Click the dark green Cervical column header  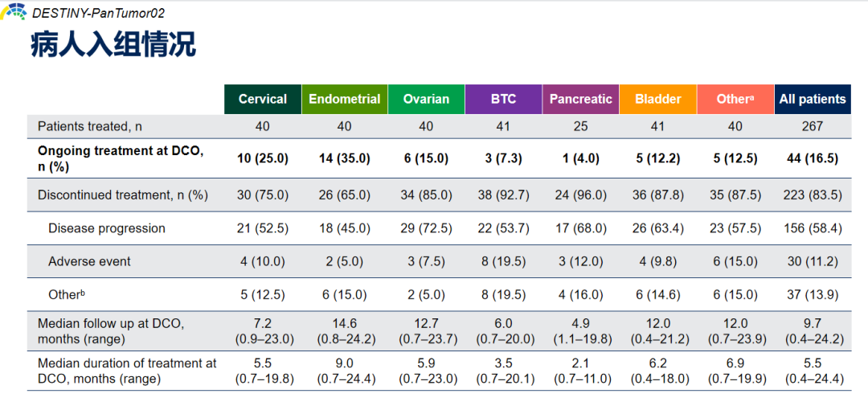[263, 99]
